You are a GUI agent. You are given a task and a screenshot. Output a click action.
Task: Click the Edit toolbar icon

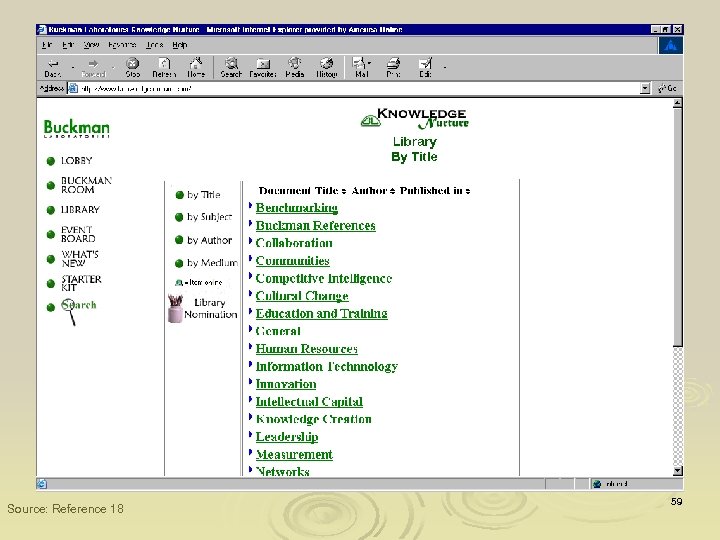click(425, 68)
